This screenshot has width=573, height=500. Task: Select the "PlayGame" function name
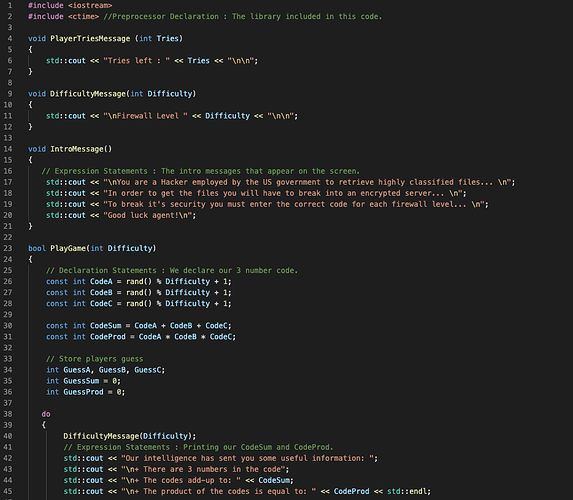pos(68,248)
